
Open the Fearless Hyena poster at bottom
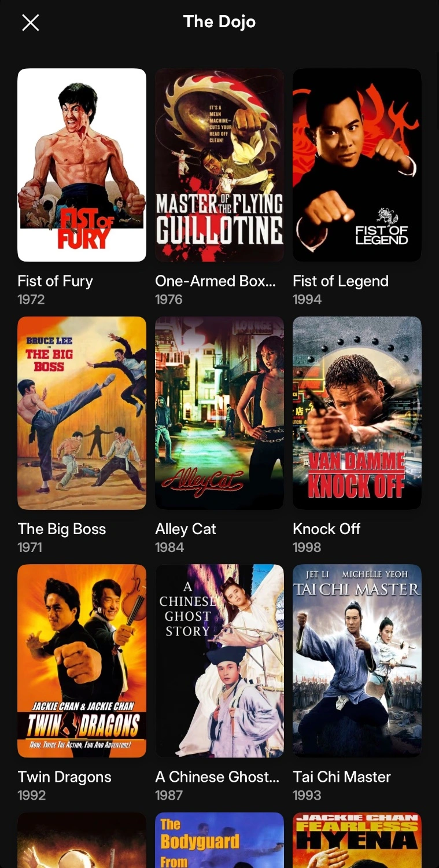(357, 840)
